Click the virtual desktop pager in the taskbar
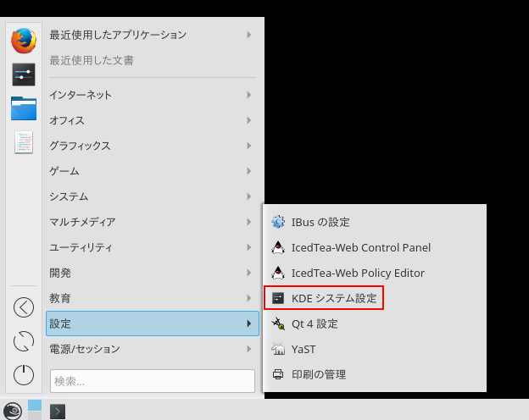This screenshot has height=420, width=529. (35, 410)
